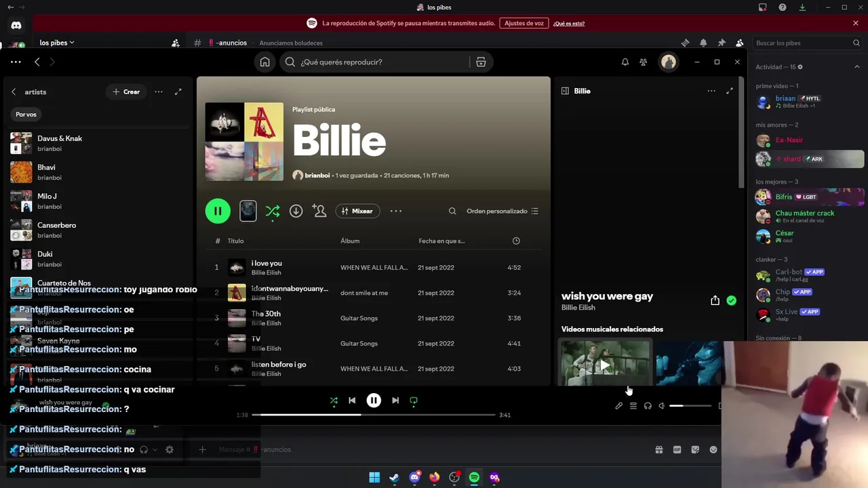Open Discord notification settings bell
Image resolution: width=868 pixels, height=488 pixels.
coord(703,43)
